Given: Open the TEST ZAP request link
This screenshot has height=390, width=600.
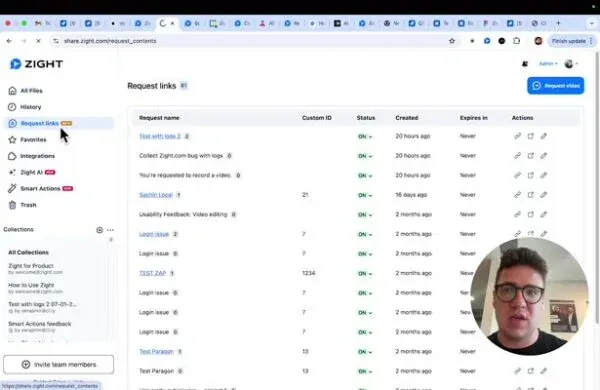Looking at the screenshot, I should [x=152, y=273].
